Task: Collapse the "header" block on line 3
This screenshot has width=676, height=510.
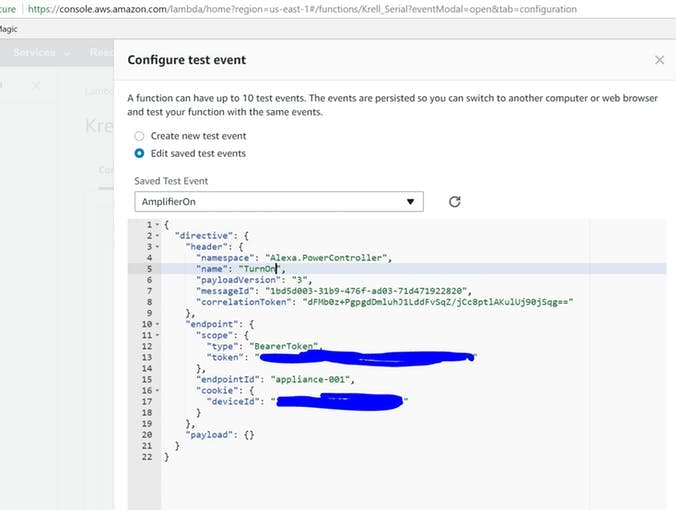Action: pos(157,247)
